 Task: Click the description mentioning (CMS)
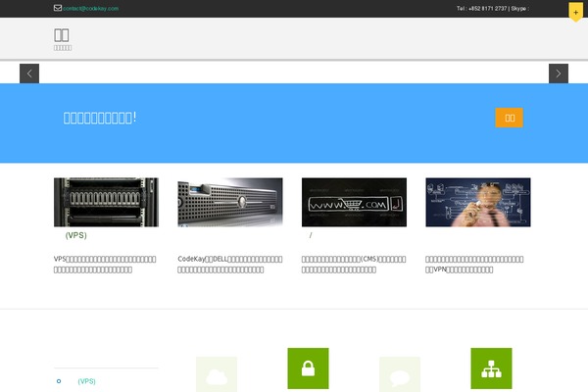coord(354,264)
